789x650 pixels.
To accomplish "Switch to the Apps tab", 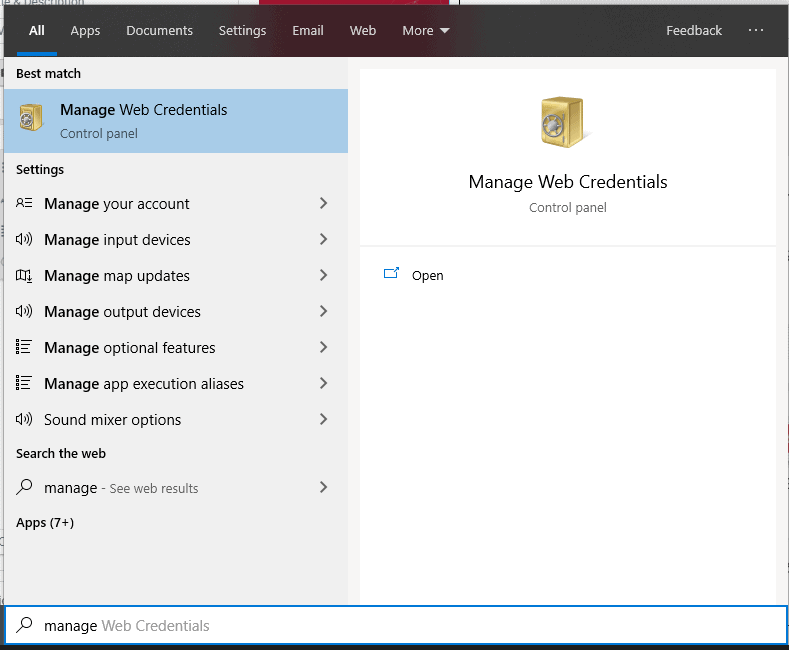I will pyautogui.click(x=85, y=30).
